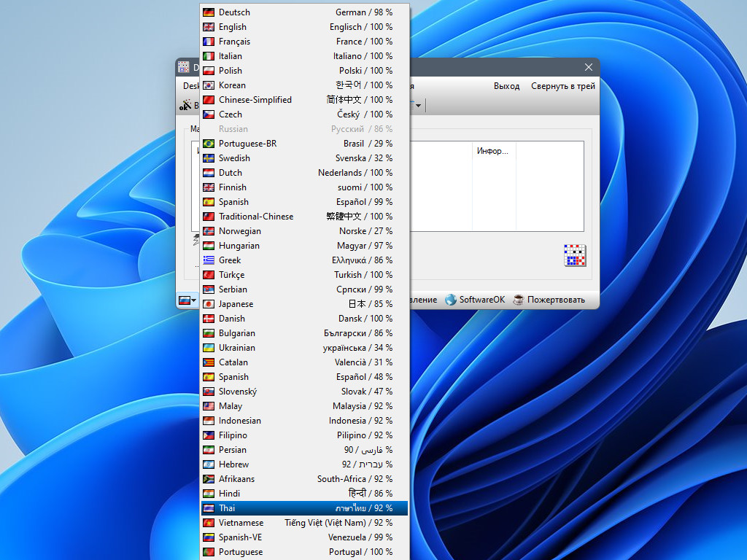Click the Инфор... column header

(x=494, y=151)
